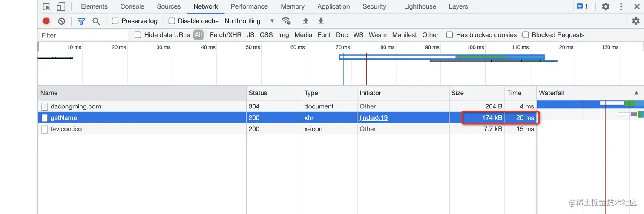The width and height of the screenshot is (644, 214).
Task: Open network search magnifier
Action: click(x=96, y=21)
